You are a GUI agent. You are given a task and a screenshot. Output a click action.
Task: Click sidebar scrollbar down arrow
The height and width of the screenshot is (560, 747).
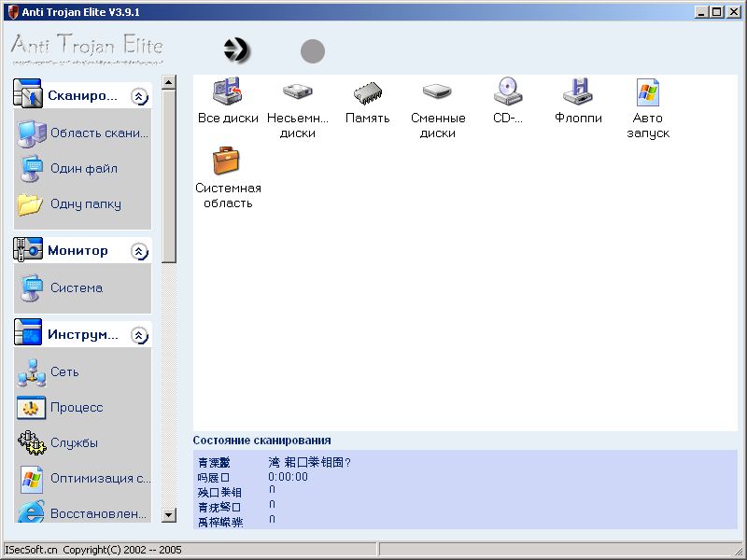169,515
